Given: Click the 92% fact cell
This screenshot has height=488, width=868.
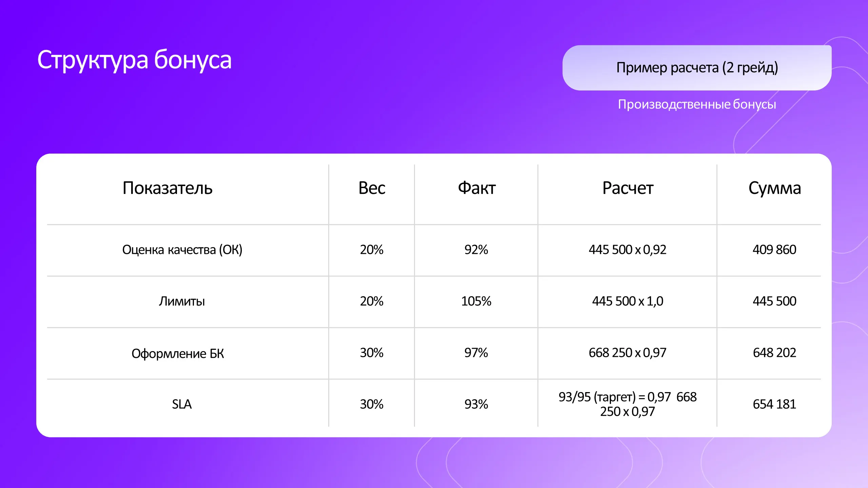Looking at the screenshot, I should (x=476, y=250).
